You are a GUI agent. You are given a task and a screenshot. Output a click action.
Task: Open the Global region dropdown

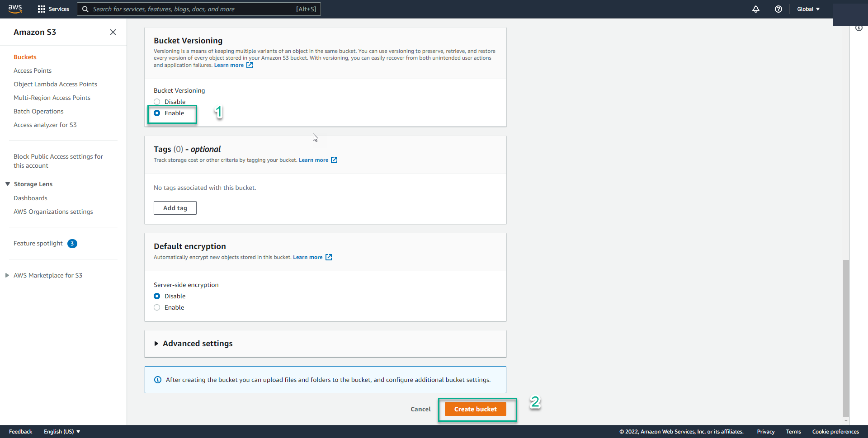point(808,9)
